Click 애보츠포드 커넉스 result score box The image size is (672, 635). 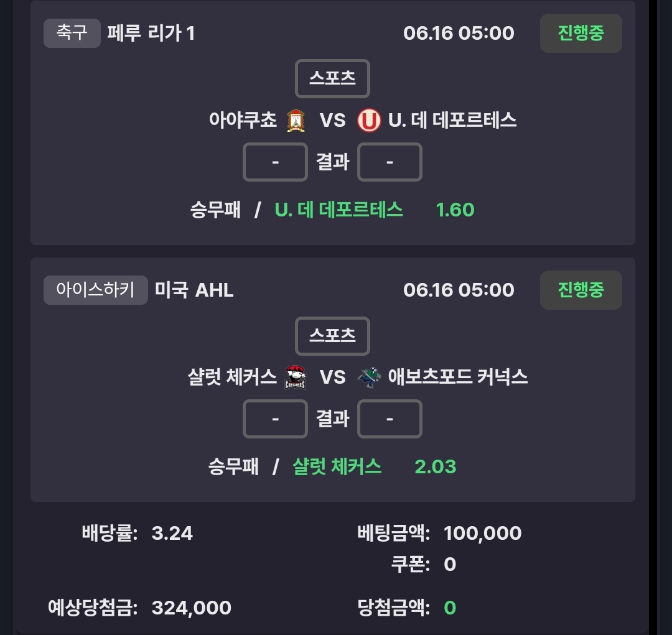[390, 419]
